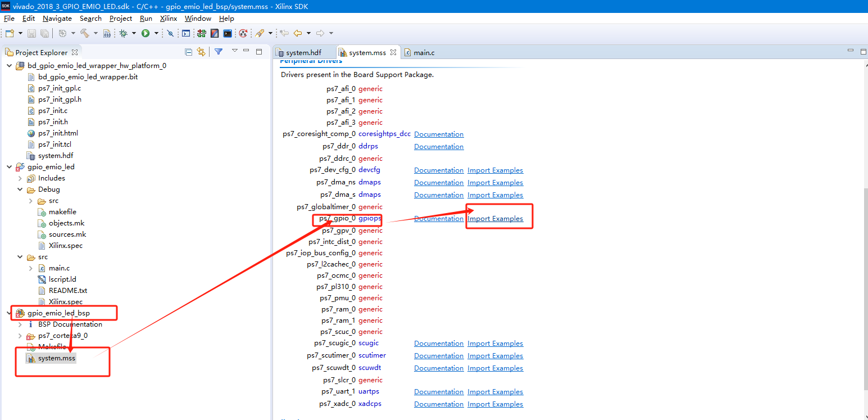Click the Build (hammer) toolbar icon

(84, 33)
